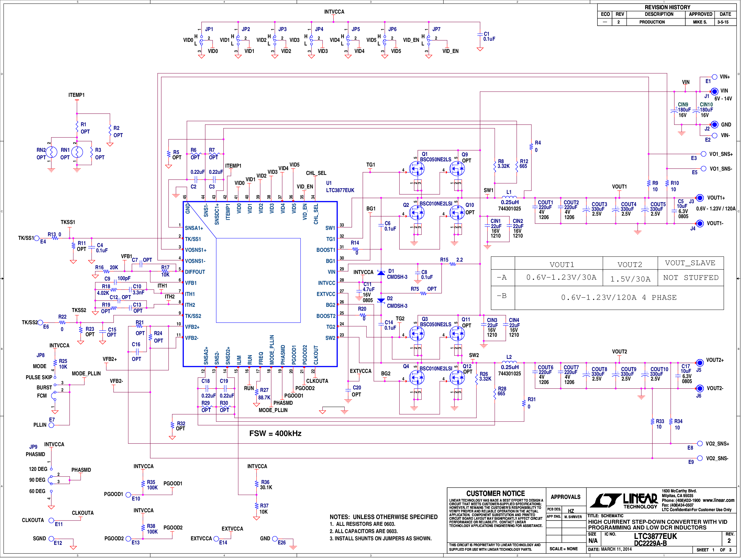Click the RN1 thermistor symbol
Viewport: 742px width, 560px height.
77,152
